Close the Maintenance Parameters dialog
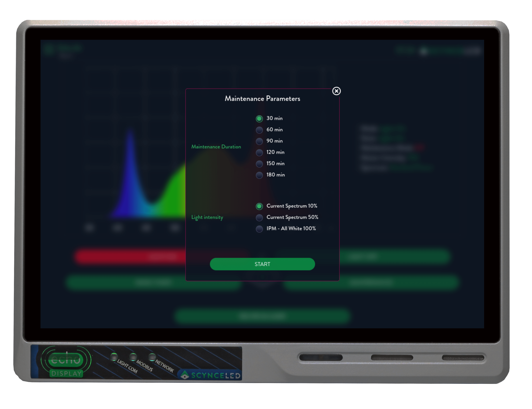This screenshot has height=409, width=532. [x=336, y=91]
